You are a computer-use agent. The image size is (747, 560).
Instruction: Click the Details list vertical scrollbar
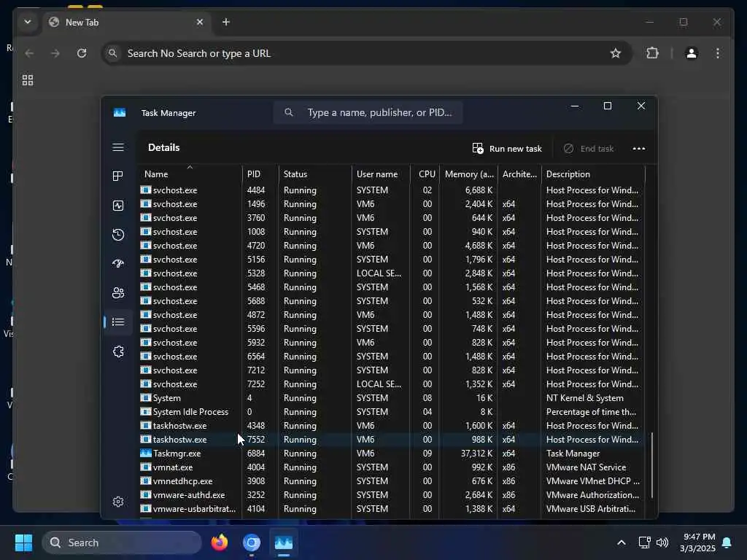[x=651, y=464]
